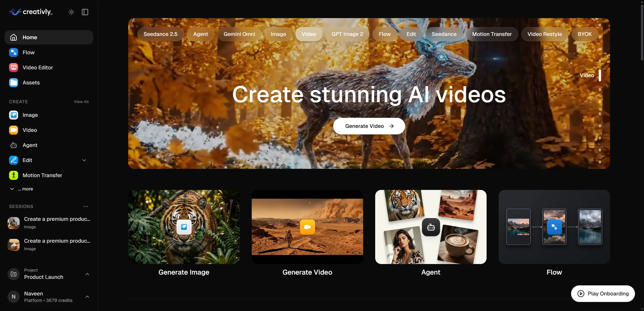The image size is (644, 311).
Task: Select the Motion Transfer banner tab
Action: point(492,34)
